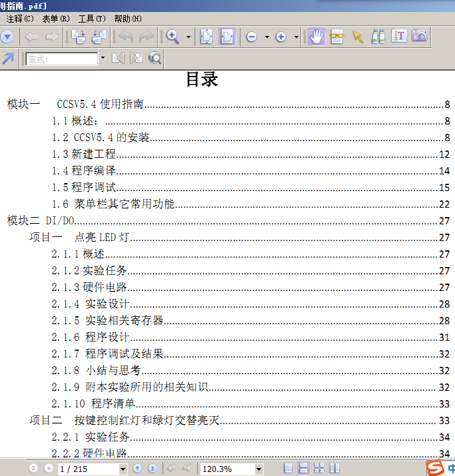Go to next view with right arrow
This screenshot has height=476, width=455.
pos(52,37)
